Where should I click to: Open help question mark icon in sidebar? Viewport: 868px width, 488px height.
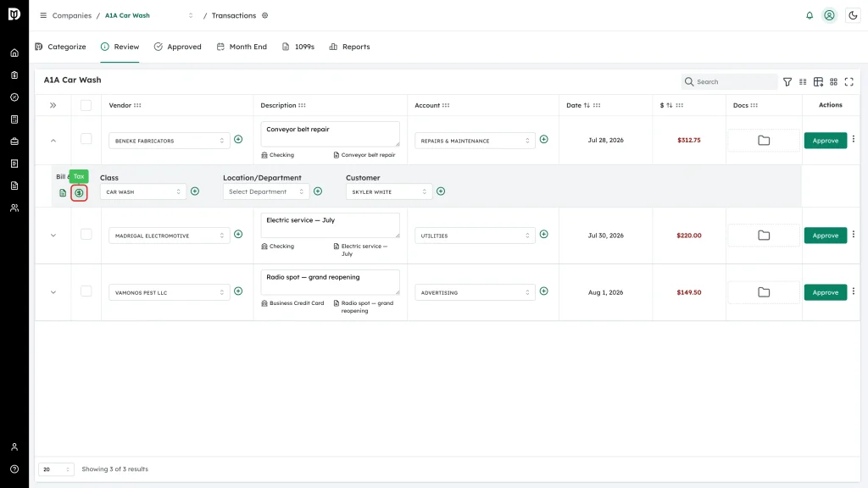14,469
